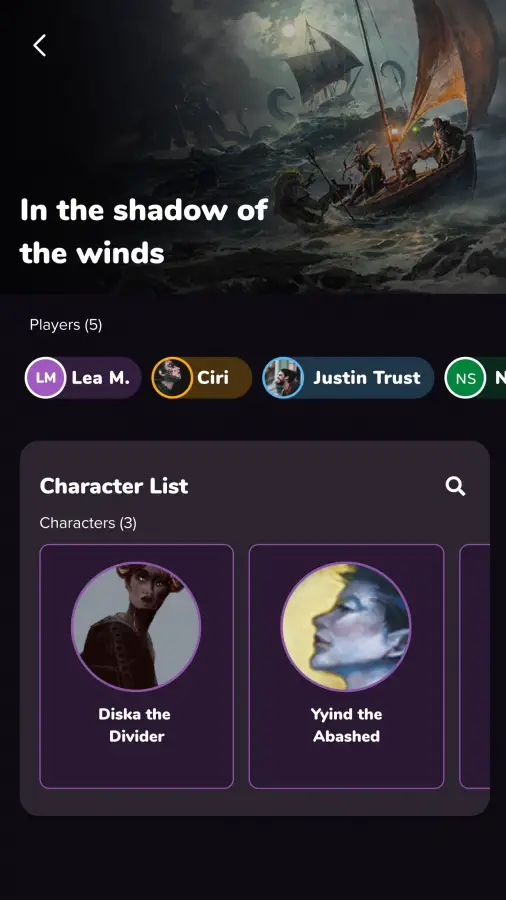Select the Lea M. player chip label
Viewport: 506px width, 900px height.
pyautogui.click(x=100, y=378)
